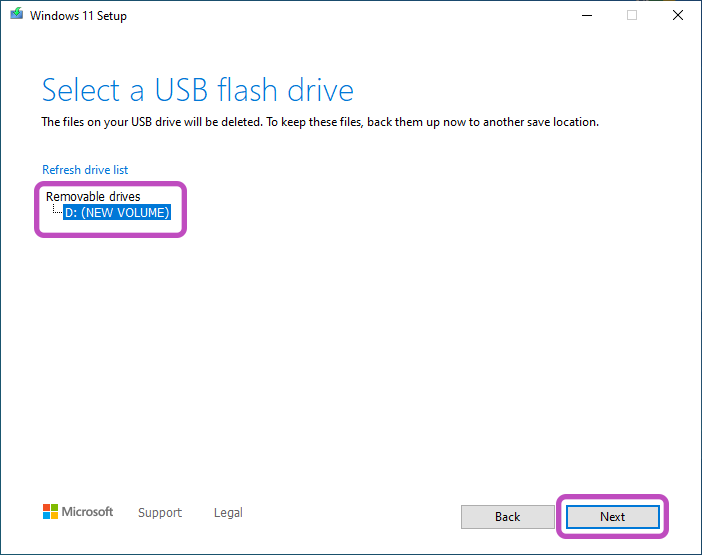Minimize the Windows 11 Setup window
This screenshot has width=702, height=555.
click(x=586, y=16)
